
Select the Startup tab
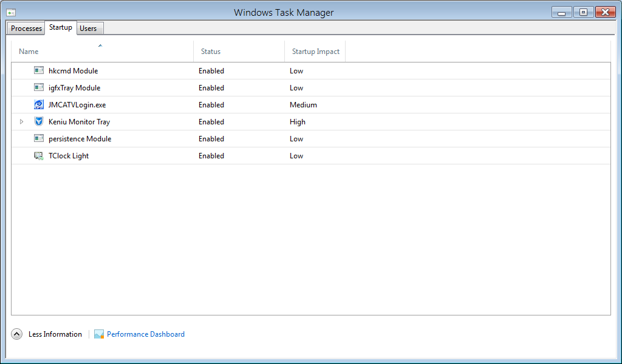61,27
